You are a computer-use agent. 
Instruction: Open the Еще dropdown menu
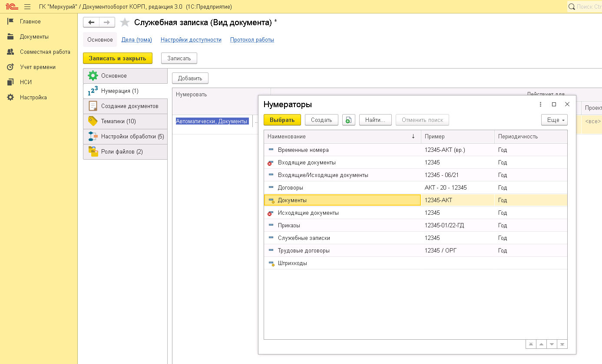[x=554, y=120]
